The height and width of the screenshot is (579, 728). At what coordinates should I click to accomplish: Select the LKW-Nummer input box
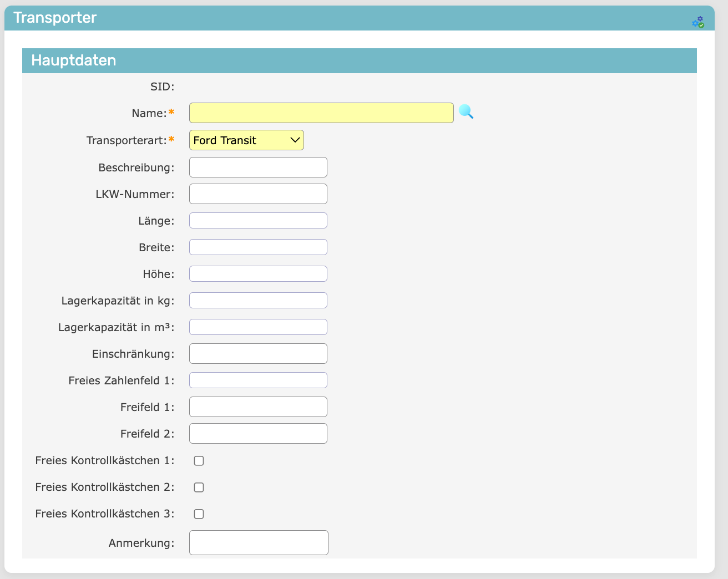pos(258,194)
